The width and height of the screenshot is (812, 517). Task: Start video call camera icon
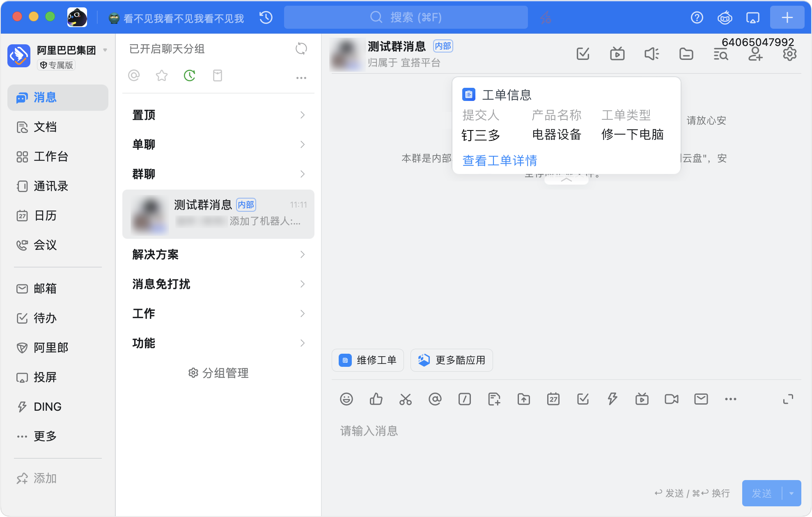tap(672, 399)
